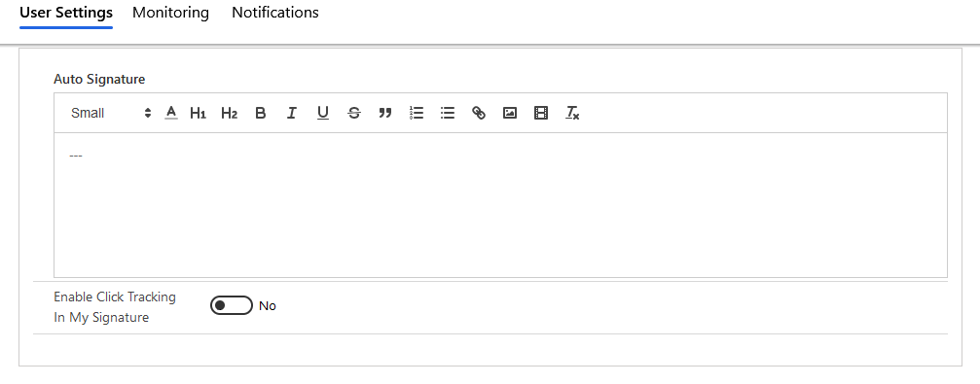Switch to the Monitoring tab

coord(170,13)
